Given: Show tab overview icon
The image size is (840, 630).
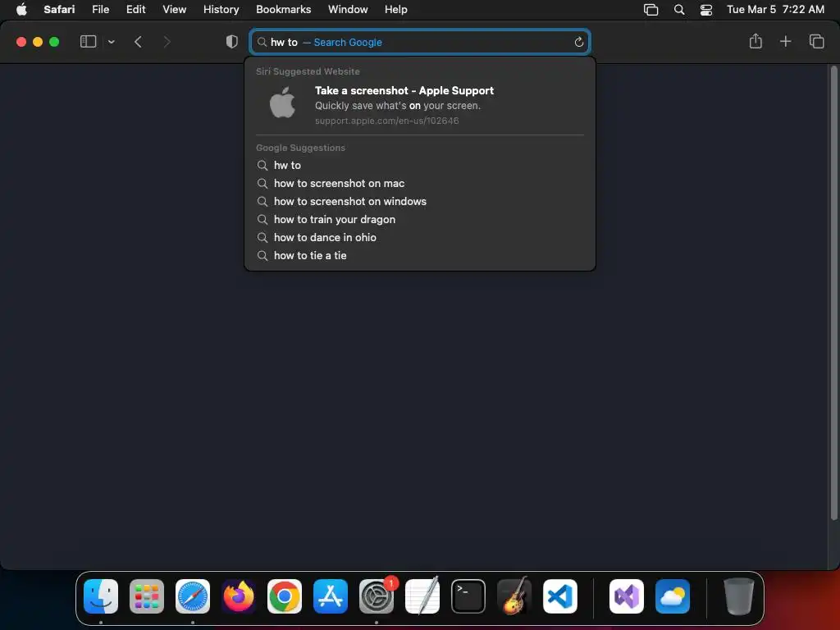Looking at the screenshot, I should coord(816,41).
